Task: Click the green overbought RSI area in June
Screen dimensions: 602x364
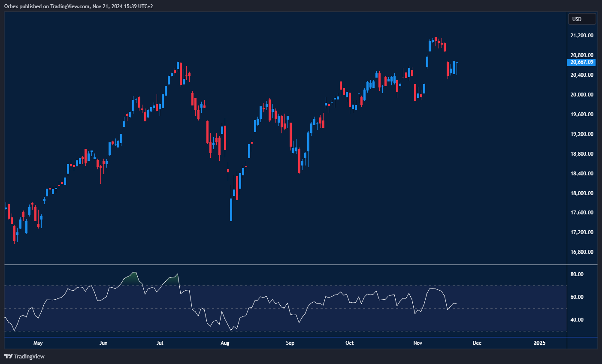Action: [132, 279]
